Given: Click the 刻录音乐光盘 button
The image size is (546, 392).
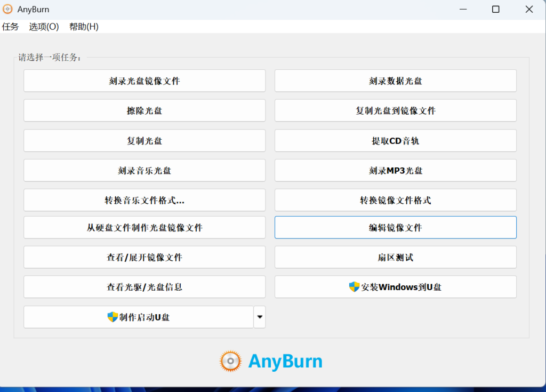Looking at the screenshot, I should coord(144,171).
